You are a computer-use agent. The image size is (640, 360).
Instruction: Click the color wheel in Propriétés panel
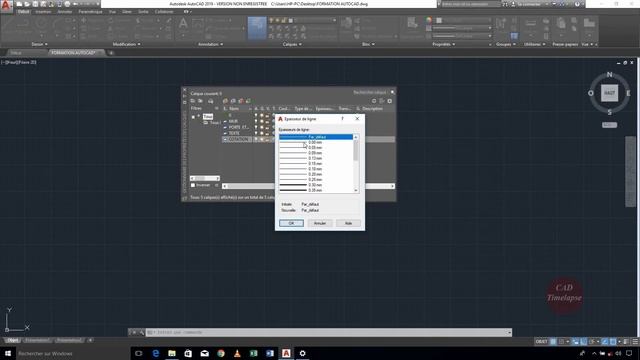tap(428, 20)
